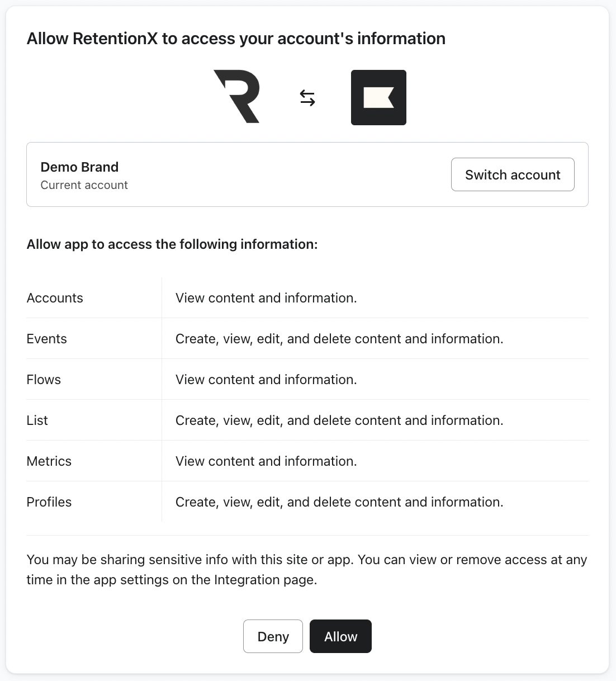The width and height of the screenshot is (616, 681).
Task: Click the Profiles permissions description text
Action: [339, 502]
